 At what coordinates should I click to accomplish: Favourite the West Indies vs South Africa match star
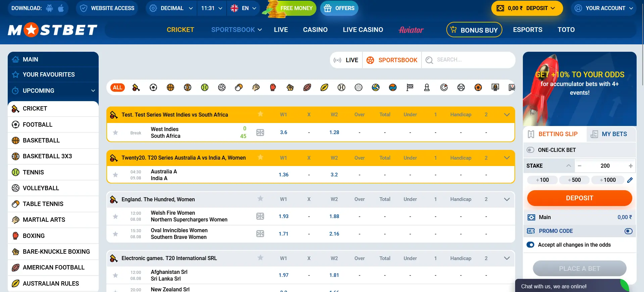(115, 132)
